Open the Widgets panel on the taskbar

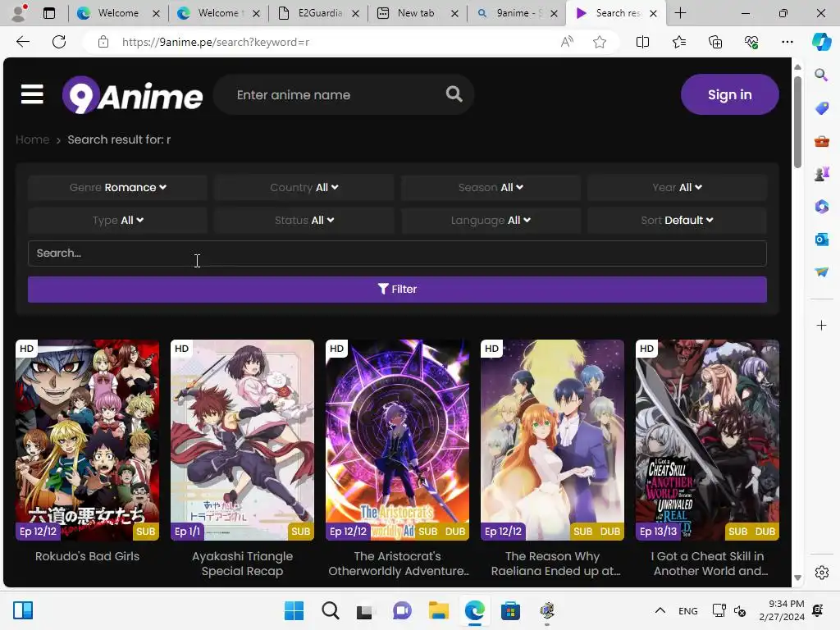23,610
